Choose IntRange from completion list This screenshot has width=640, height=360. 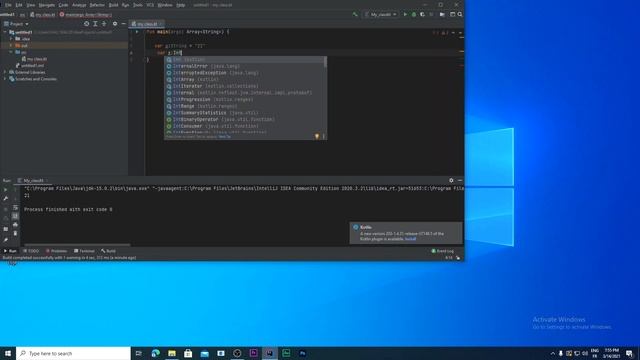pyautogui.click(x=245, y=106)
